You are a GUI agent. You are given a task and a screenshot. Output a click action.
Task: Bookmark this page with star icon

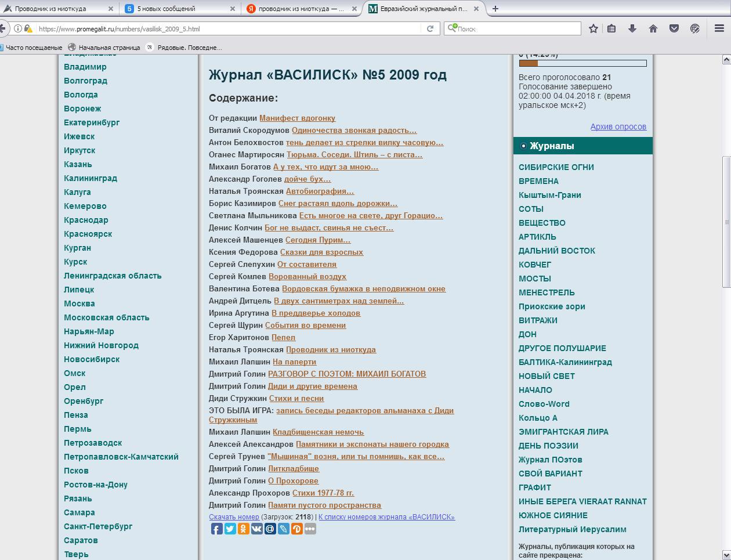[593, 28]
